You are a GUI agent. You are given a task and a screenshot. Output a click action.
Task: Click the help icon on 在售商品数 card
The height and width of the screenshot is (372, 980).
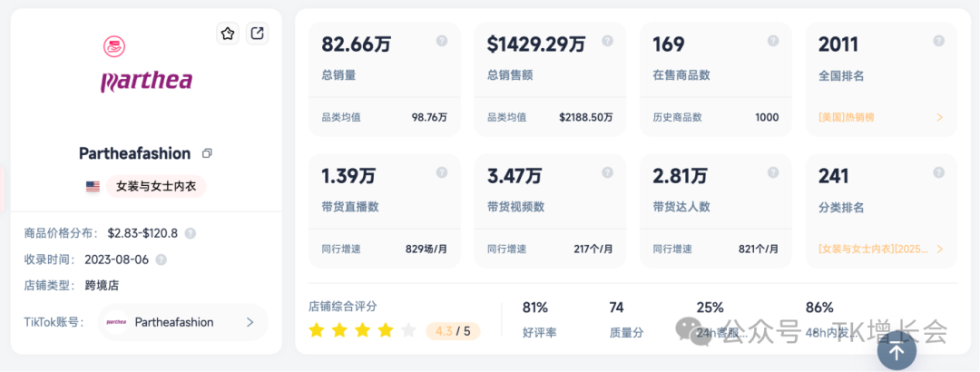coord(773,41)
